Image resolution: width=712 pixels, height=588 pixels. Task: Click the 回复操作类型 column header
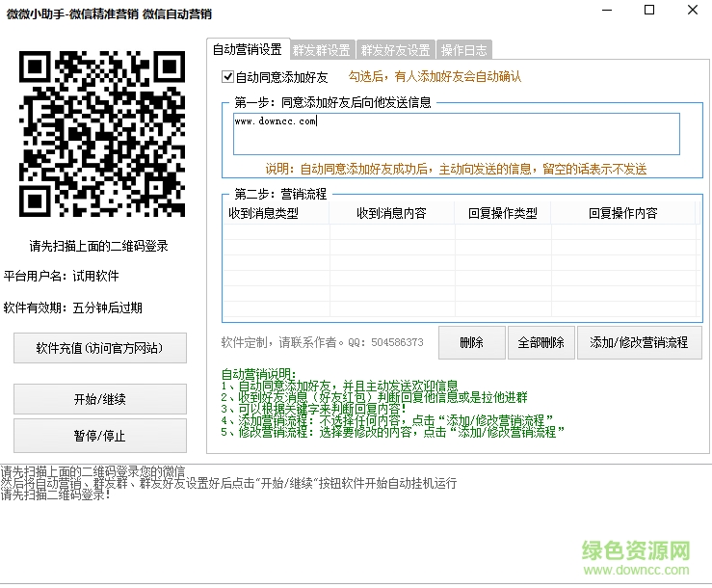503,213
